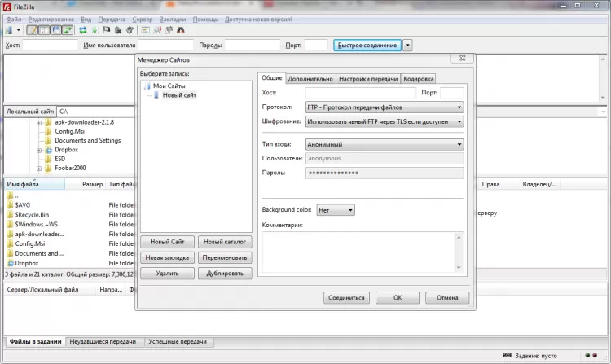
Task: Click the Новый Сайт button
Action: (167, 242)
